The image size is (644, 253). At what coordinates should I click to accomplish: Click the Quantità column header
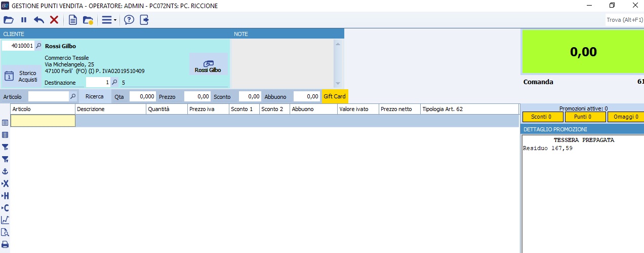(x=167, y=109)
